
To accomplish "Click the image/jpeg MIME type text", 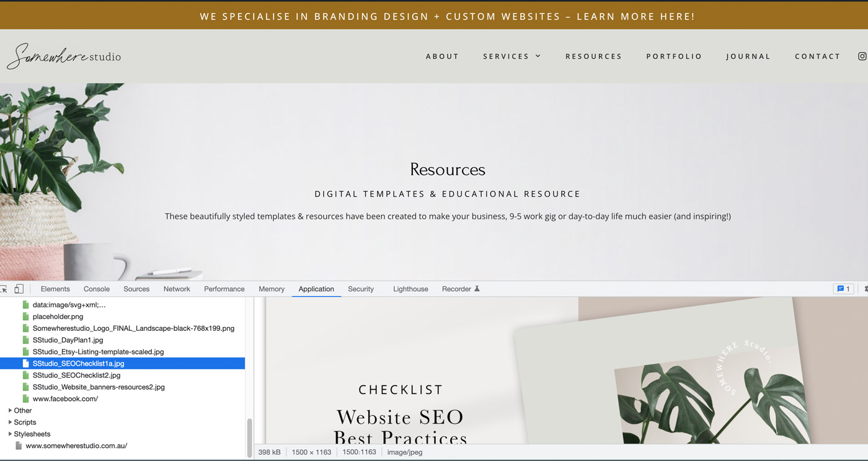I will [x=405, y=452].
